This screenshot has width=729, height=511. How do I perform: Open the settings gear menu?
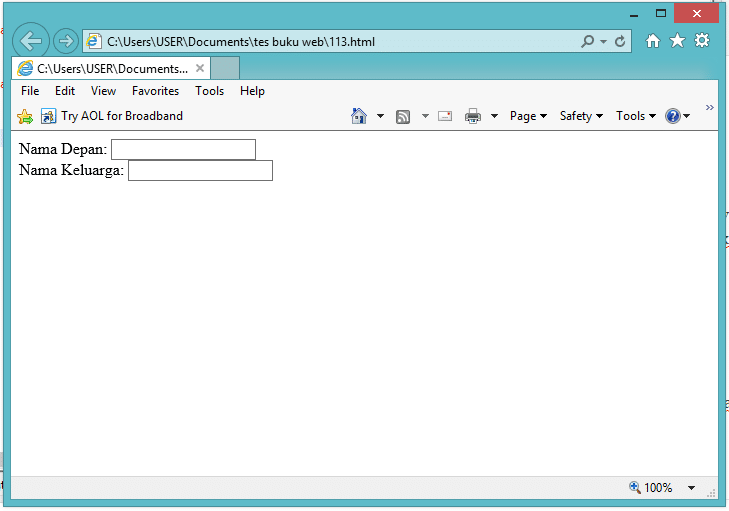coord(702,40)
